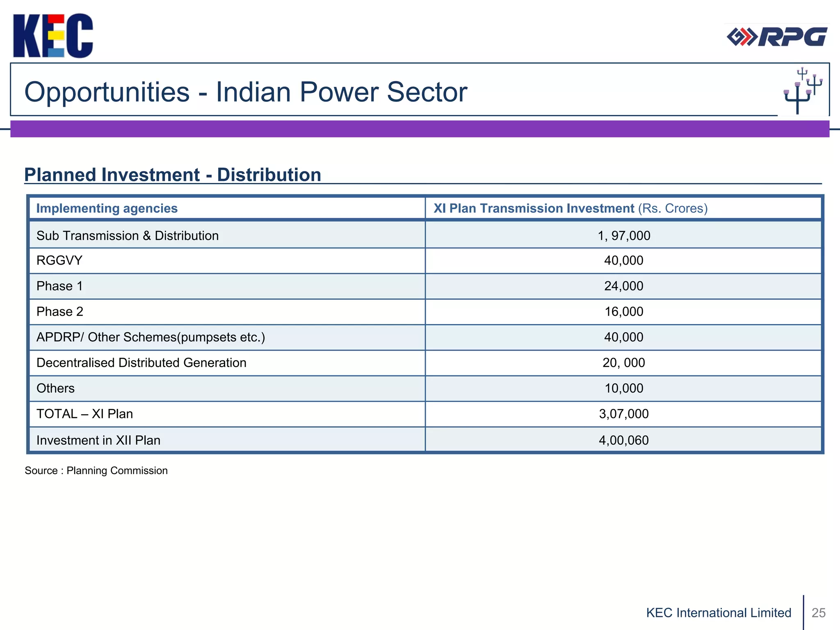Select the 'Investment in XII Plan' label
840x630 pixels.
98,441
